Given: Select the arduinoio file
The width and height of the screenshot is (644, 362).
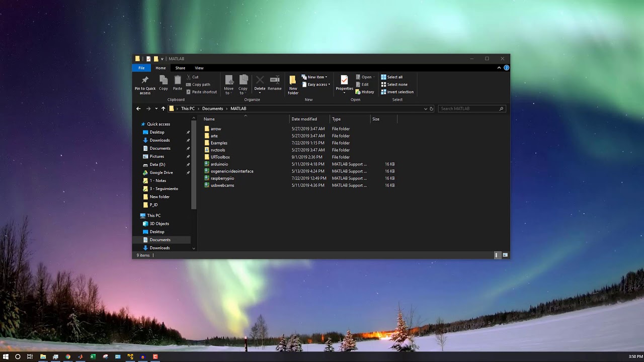Looking at the screenshot, I should pyautogui.click(x=219, y=164).
